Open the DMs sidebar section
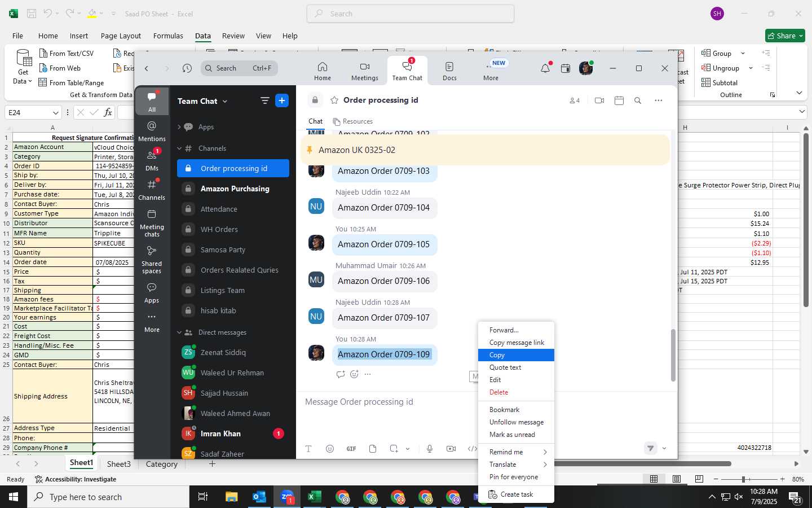This screenshot has width=812, height=508. [x=152, y=160]
